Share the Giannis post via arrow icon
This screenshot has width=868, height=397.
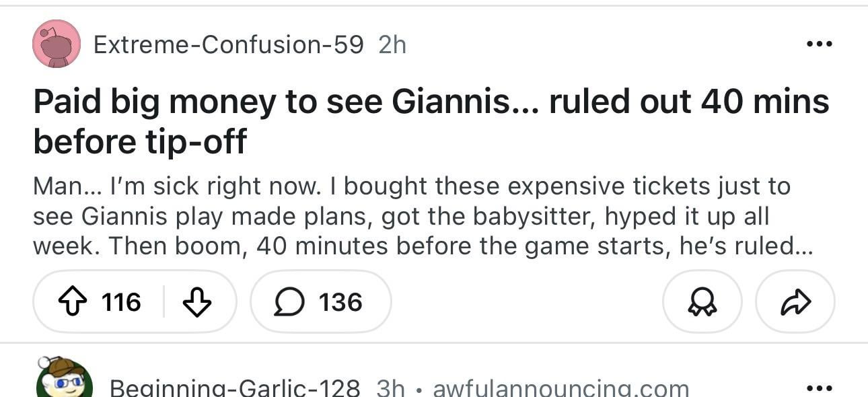[x=795, y=302]
